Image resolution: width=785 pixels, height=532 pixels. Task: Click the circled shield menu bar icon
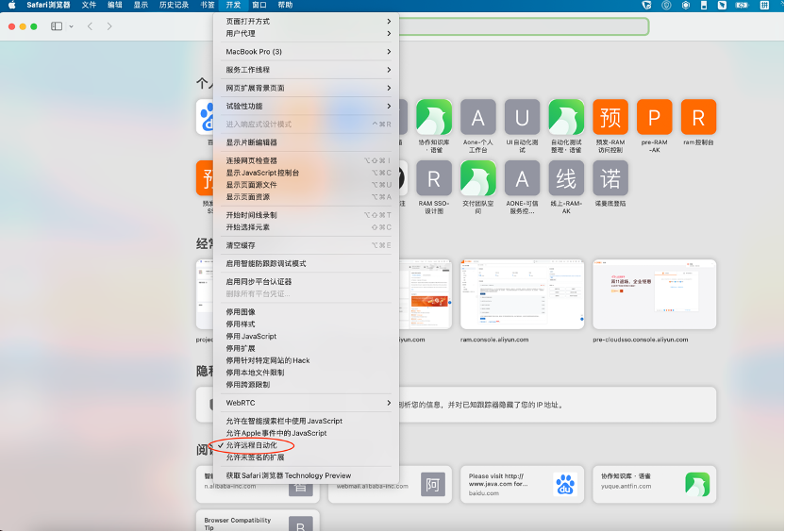(666, 5)
